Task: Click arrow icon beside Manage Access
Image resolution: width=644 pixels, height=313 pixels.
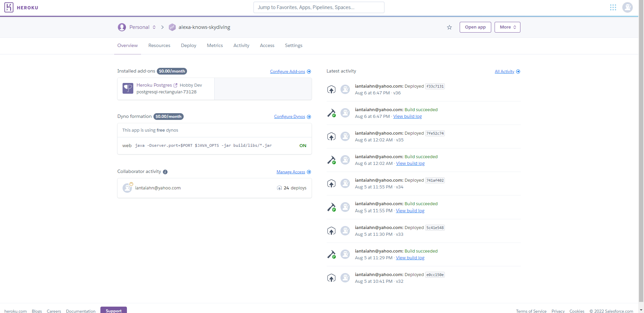Action: [x=309, y=172]
